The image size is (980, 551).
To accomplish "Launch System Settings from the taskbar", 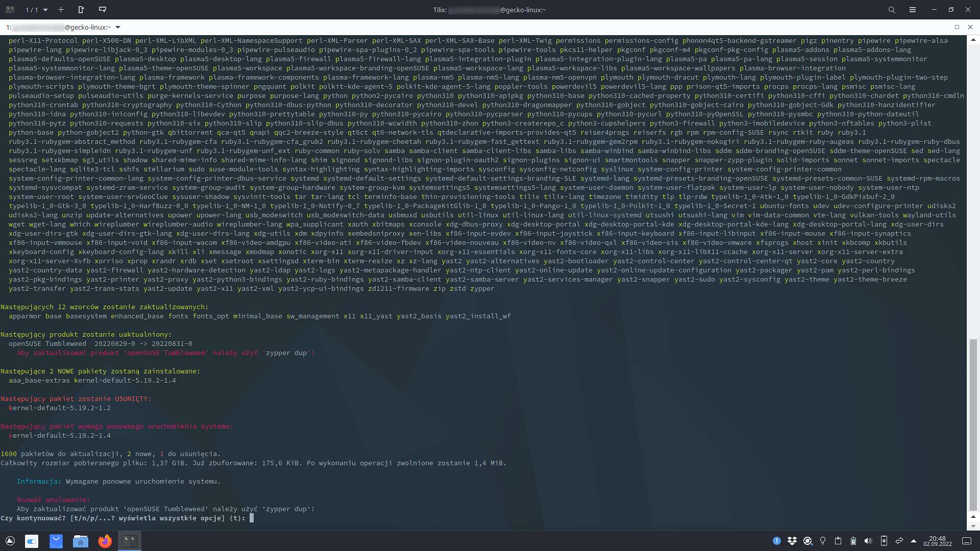I will click(32, 541).
